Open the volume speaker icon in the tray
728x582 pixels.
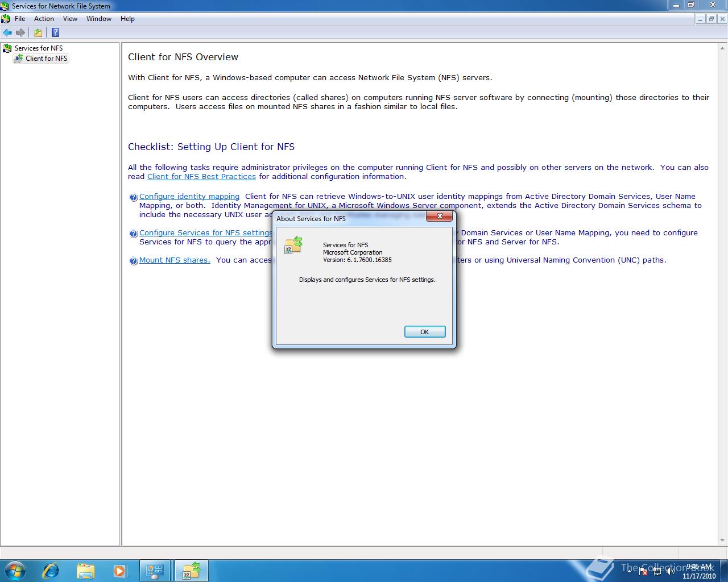coord(671,571)
